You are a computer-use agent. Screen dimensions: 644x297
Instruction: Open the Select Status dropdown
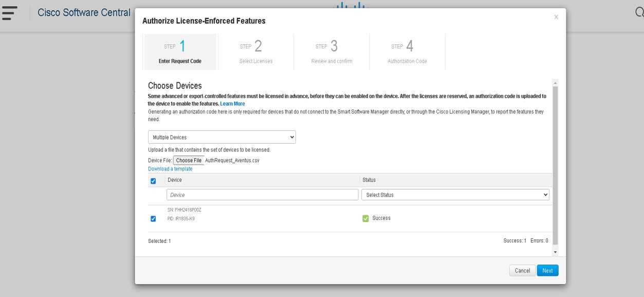455,195
